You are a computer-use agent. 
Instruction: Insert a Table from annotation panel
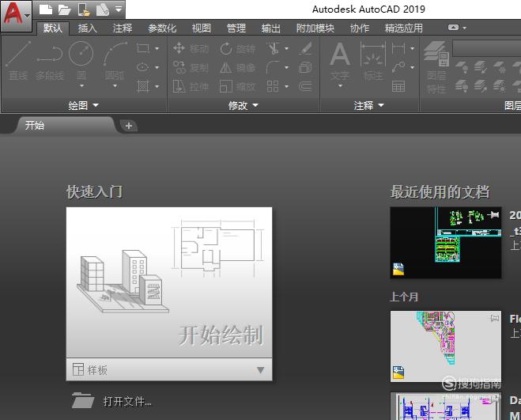click(398, 86)
